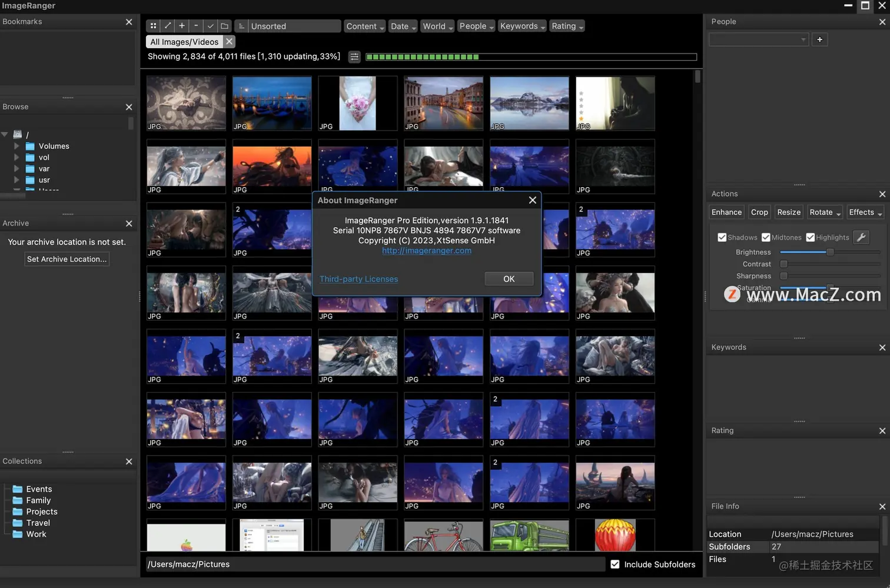The width and height of the screenshot is (890, 588).
Task: Select the red bicycle thumbnail
Action: 444,535
